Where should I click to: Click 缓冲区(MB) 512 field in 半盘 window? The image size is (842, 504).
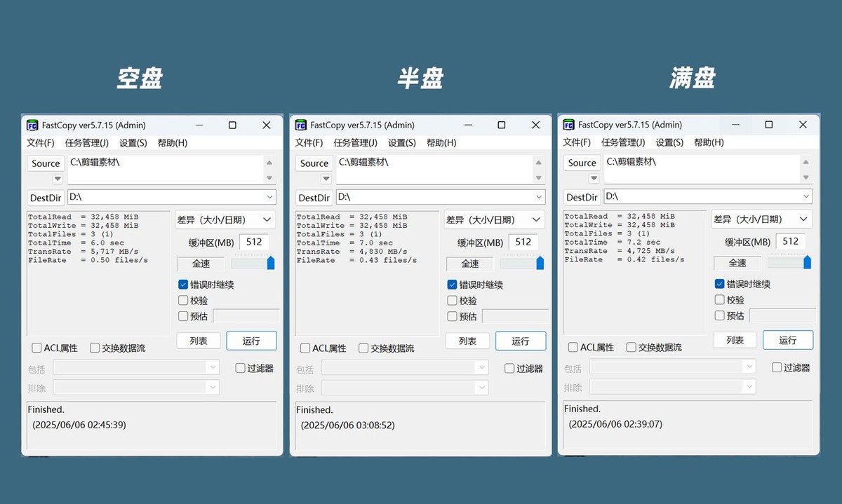point(523,242)
